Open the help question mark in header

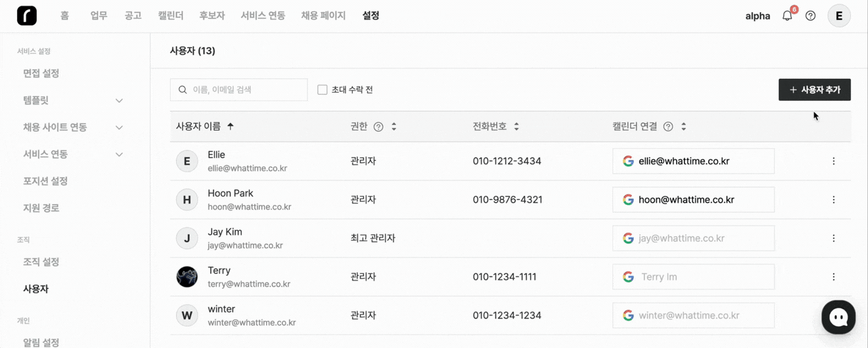pos(811,16)
